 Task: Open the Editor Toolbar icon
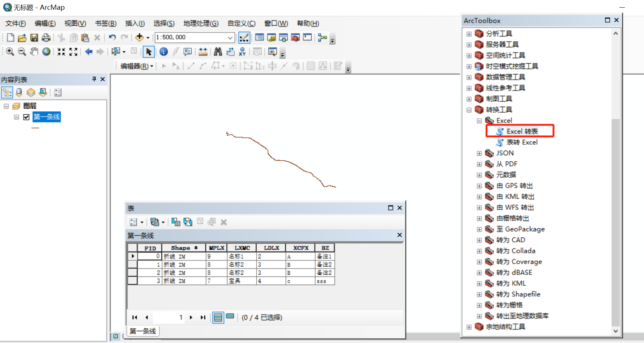tap(244, 37)
